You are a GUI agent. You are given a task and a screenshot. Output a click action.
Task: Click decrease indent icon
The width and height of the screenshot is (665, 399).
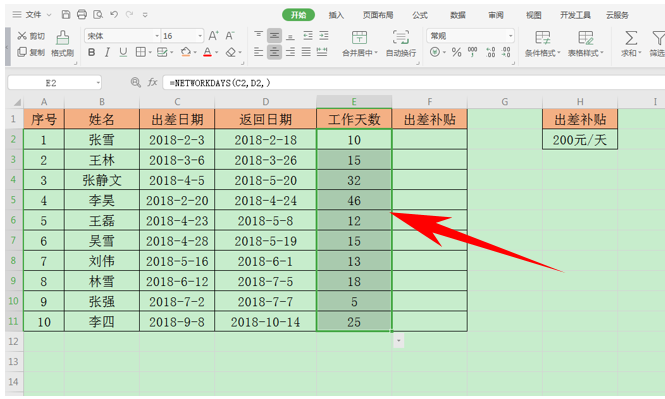point(308,36)
